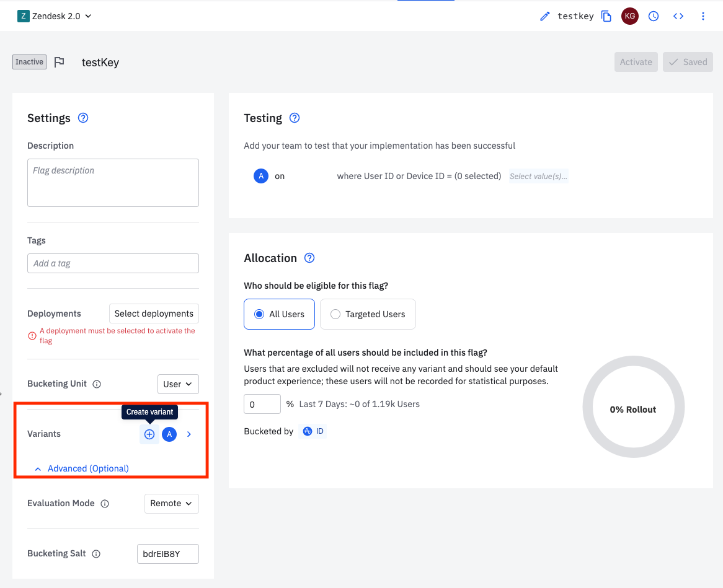Open the three-dot more options menu
The width and height of the screenshot is (723, 588).
(x=703, y=16)
